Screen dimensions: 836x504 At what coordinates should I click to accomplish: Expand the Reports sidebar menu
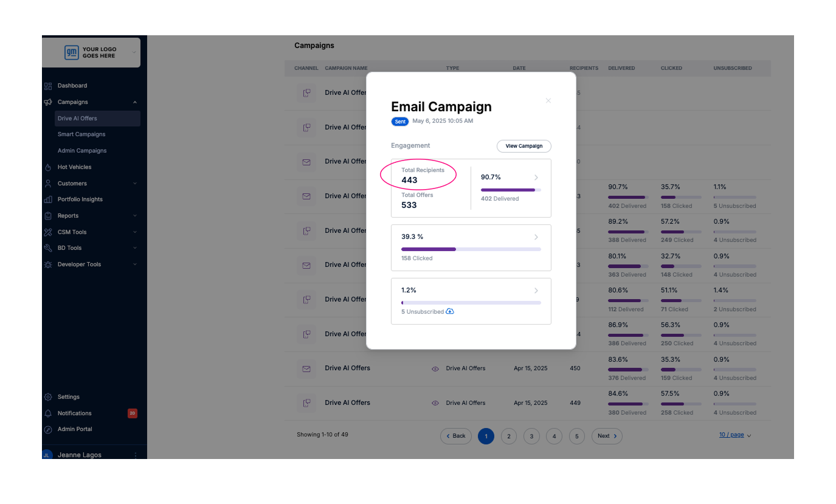click(x=135, y=216)
